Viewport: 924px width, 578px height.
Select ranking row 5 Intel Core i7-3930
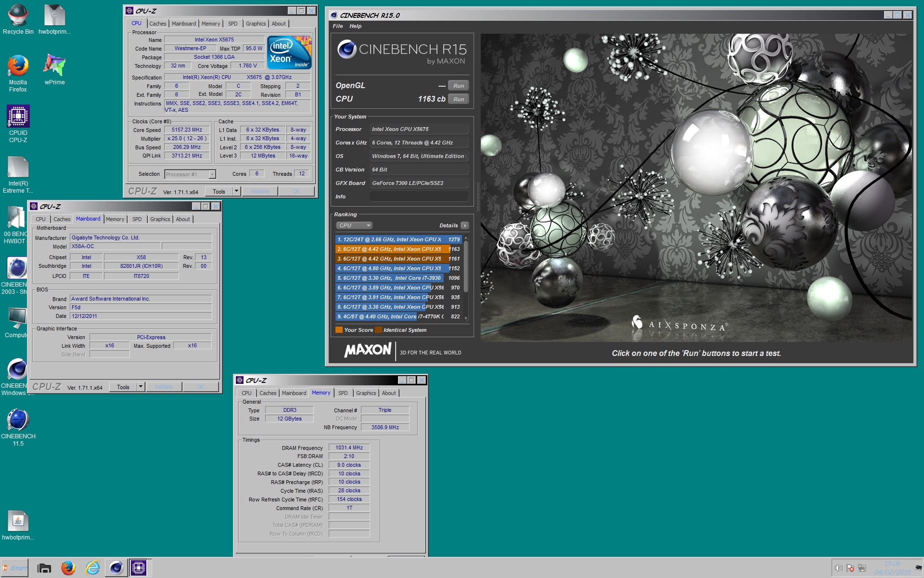pos(399,278)
